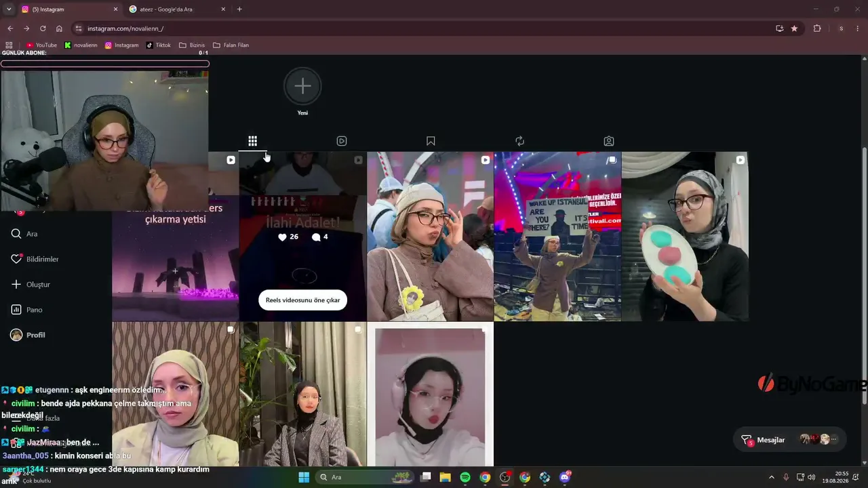Switch to the Reels tab on the profile
The image size is (868, 488).
(342, 141)
